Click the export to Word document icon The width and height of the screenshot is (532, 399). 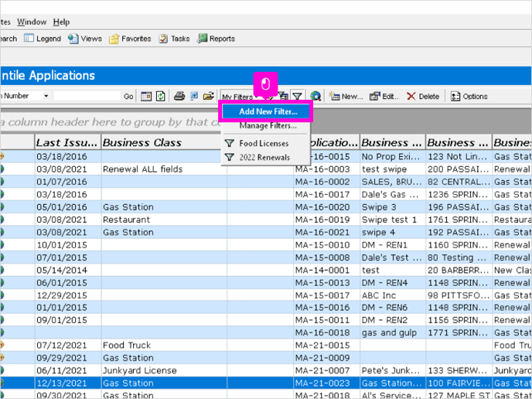pos(194,97)
